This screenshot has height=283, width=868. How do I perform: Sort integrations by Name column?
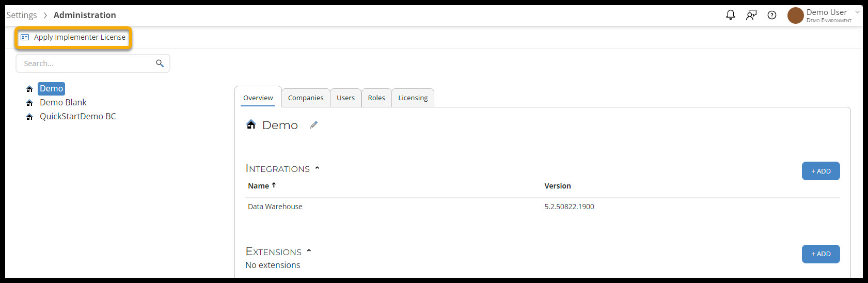coord(259,186)
